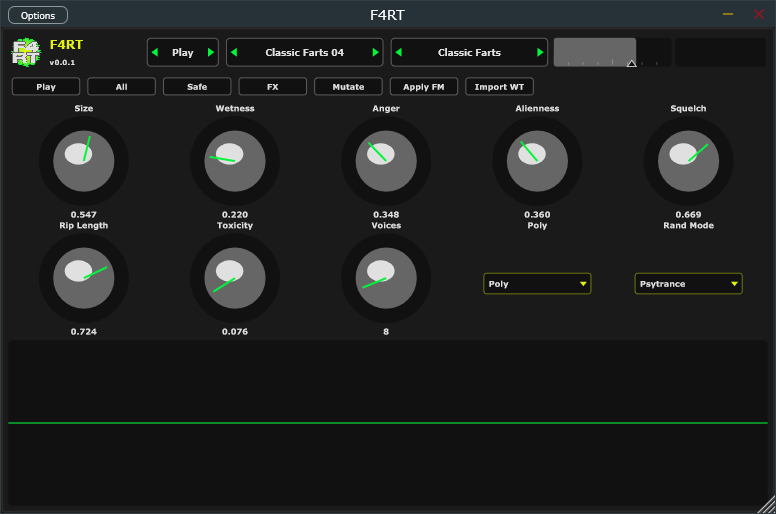The width and height of the screenshot is (776, 514).
Task: Click the v0.0.1 version text
Action: point(62,62)
